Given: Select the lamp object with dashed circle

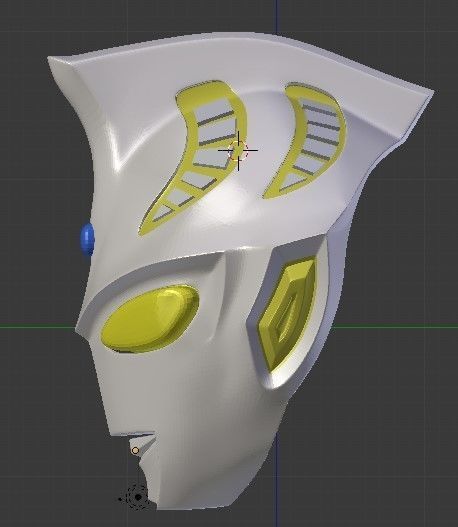Looking at the screenshot, I should (x=138, y=497).
